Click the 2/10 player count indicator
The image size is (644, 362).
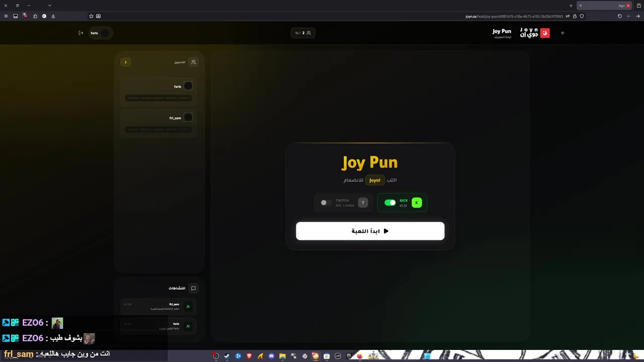[x=303, y=33]
